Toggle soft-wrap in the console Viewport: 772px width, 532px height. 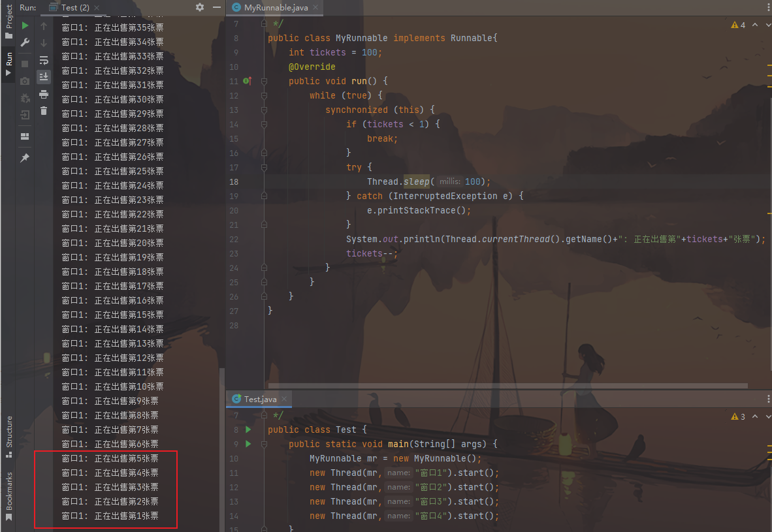(x=44, y=60)
